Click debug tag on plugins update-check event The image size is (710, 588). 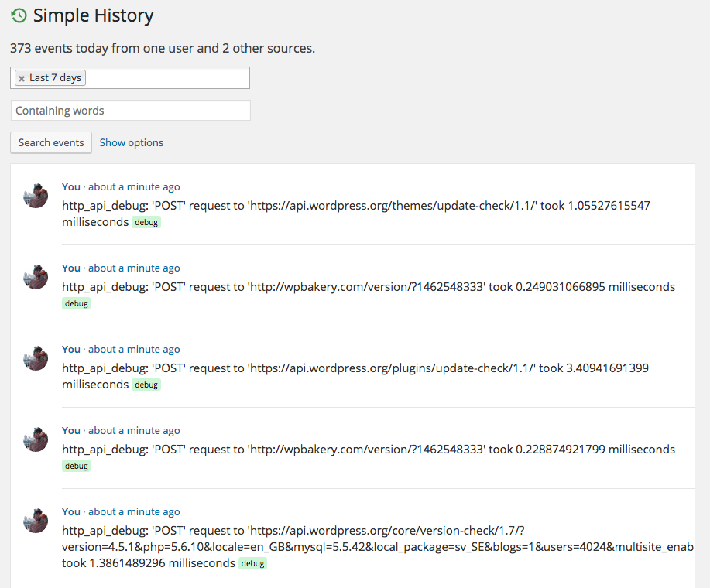click(x=146, y=385)
